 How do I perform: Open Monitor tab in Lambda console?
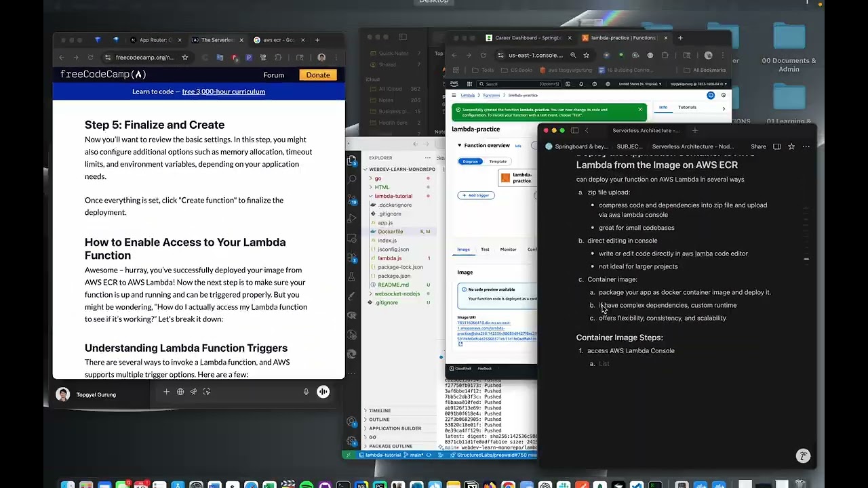508,249
